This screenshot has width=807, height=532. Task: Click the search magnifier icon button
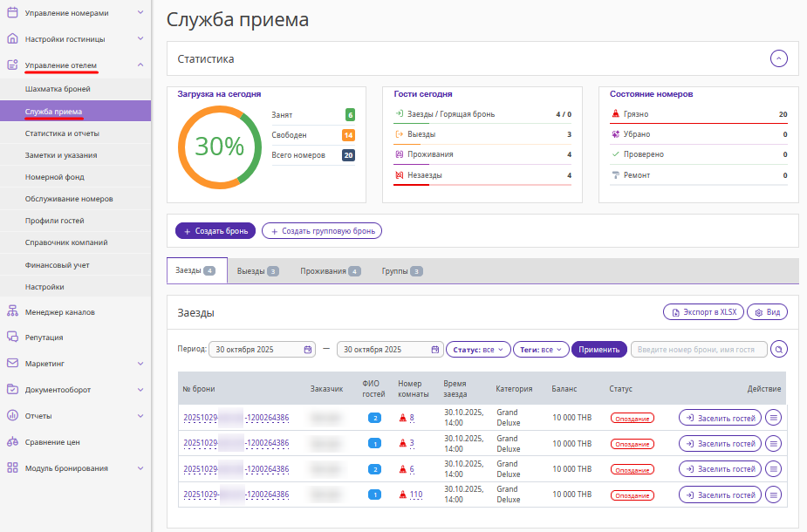pos(779,350)
